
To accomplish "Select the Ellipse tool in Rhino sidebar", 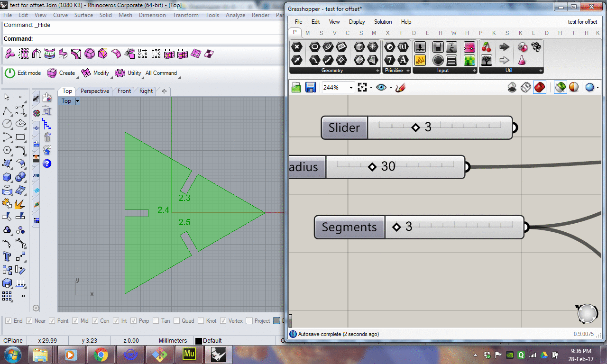I will coord(20,124).
